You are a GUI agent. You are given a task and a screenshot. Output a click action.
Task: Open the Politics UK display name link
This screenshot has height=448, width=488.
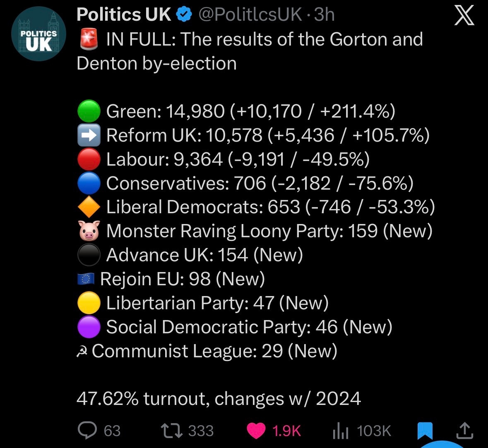(x=124, y=15)
